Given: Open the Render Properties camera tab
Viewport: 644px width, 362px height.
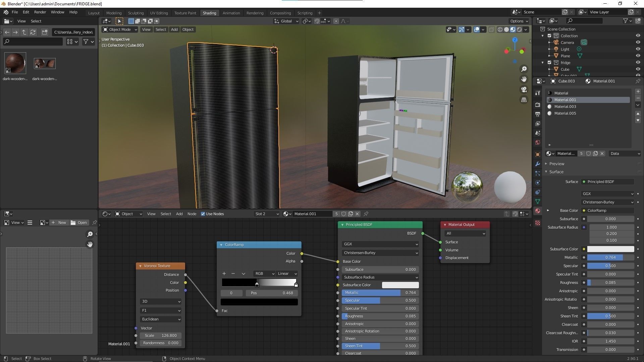Looking at the screenshot, I should [538, 104].
